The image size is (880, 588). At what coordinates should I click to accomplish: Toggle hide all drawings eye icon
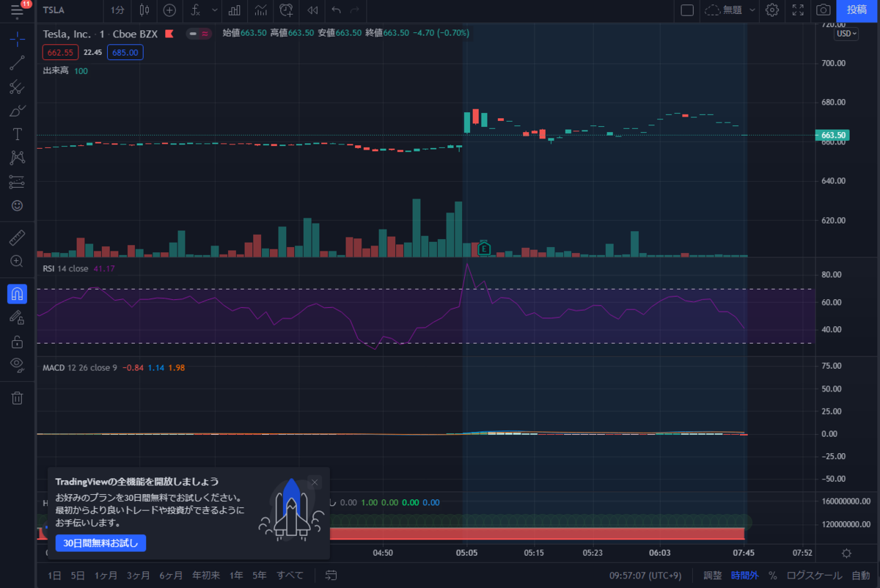click(x=17, y=364)
